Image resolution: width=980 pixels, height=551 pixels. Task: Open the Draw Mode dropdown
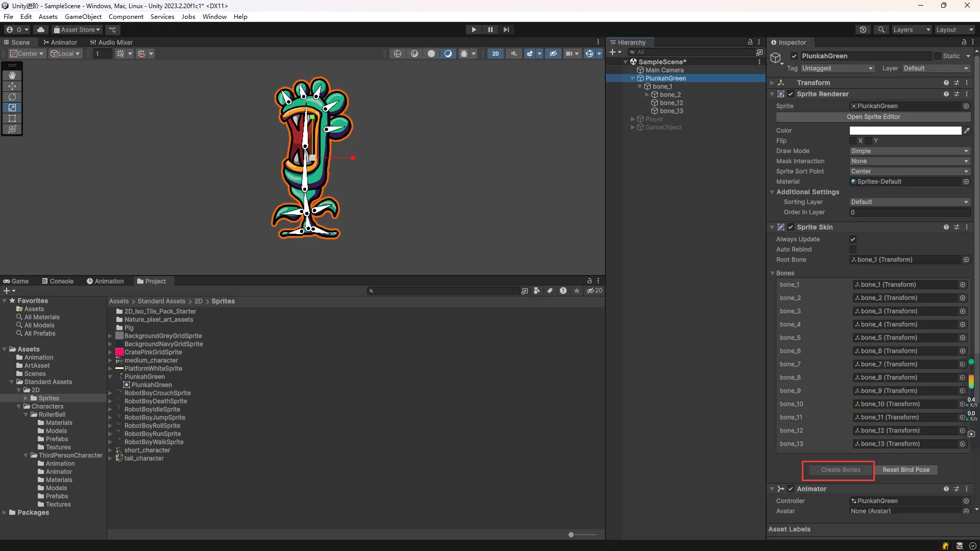(x=909, y=151)
